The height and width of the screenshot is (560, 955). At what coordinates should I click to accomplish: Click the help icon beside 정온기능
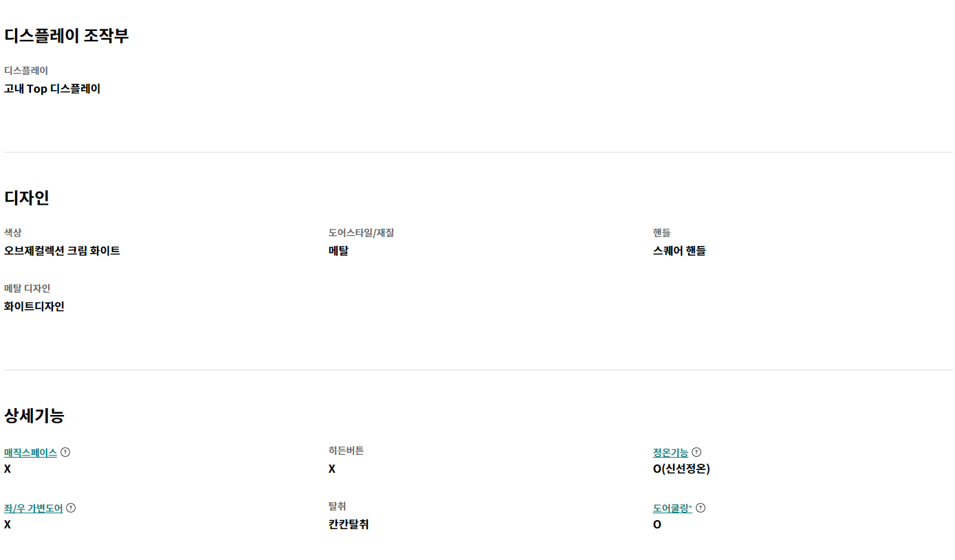pyautogui.click(x=696, y=452)
